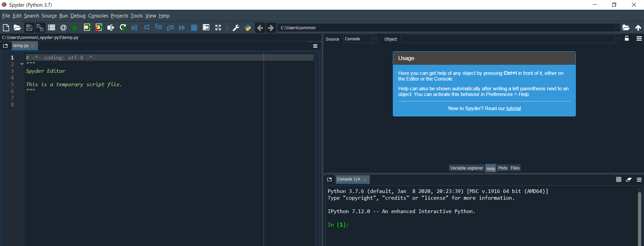This screenshot has height=246, width=644.
Task: Step over the current line in debugger
Action: [x=147, y=28]
